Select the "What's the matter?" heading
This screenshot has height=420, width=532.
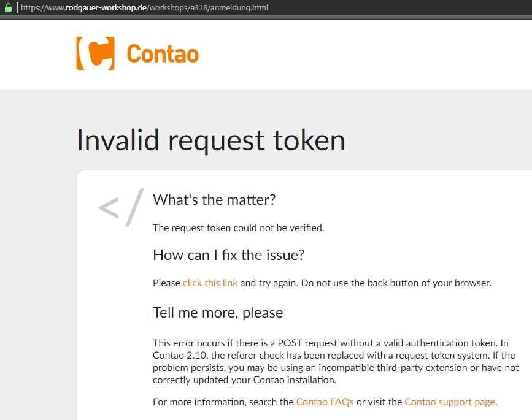click(x=214, y=200)
